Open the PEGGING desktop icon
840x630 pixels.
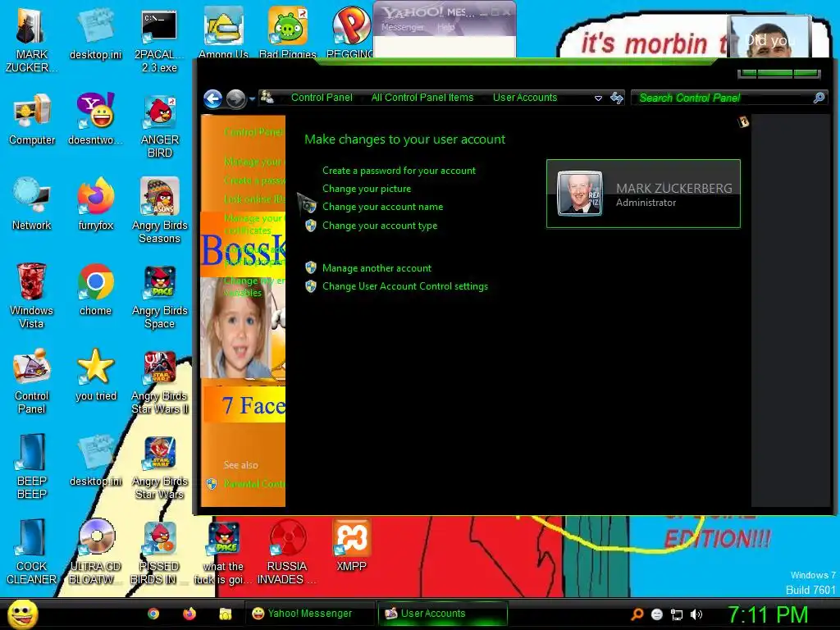tap(351, 32)
